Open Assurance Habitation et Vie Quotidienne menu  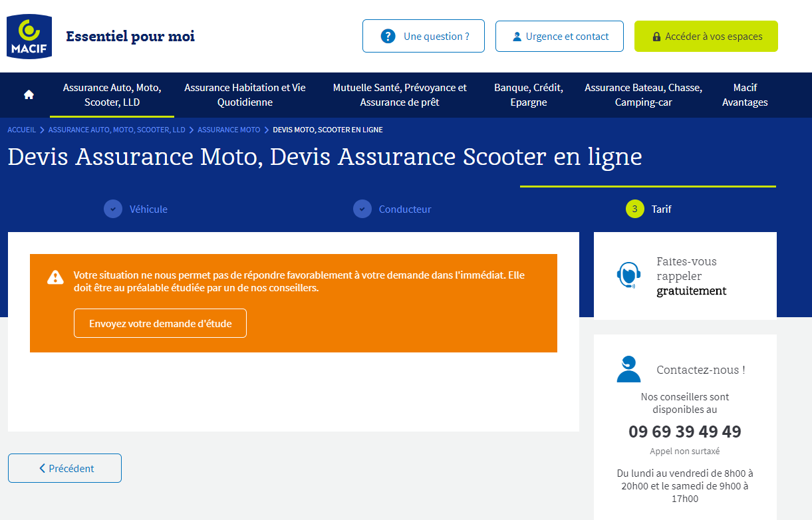tap(245, 94)
